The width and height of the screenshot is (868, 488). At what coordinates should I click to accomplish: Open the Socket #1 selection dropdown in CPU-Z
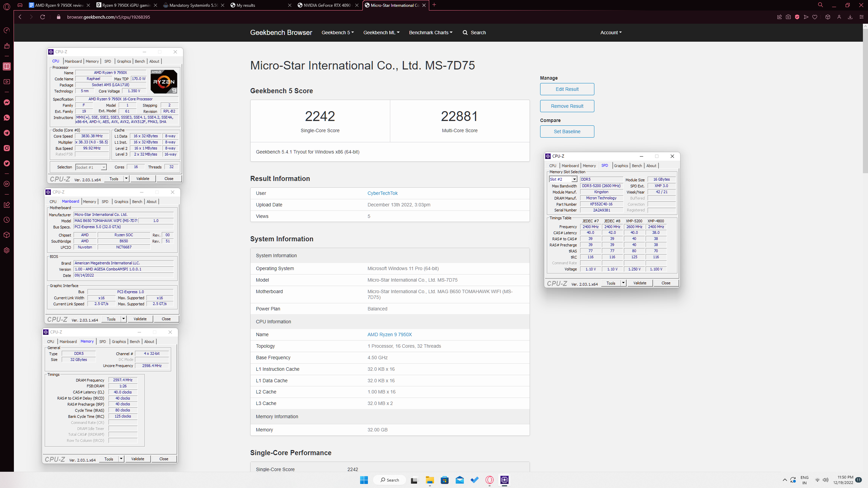tap(91, 167)
